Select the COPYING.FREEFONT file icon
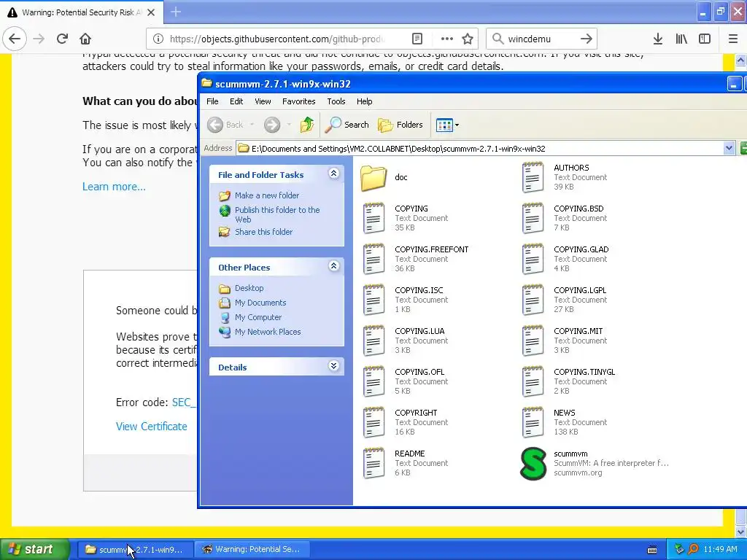Viewport: 747px width, 560px height. point(373,259)
